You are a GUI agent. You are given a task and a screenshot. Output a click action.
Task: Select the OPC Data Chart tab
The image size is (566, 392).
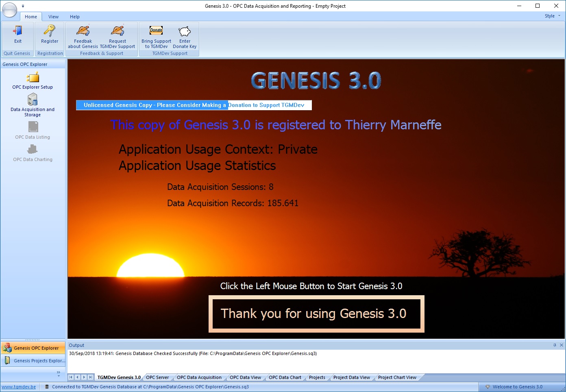point(285,377)
